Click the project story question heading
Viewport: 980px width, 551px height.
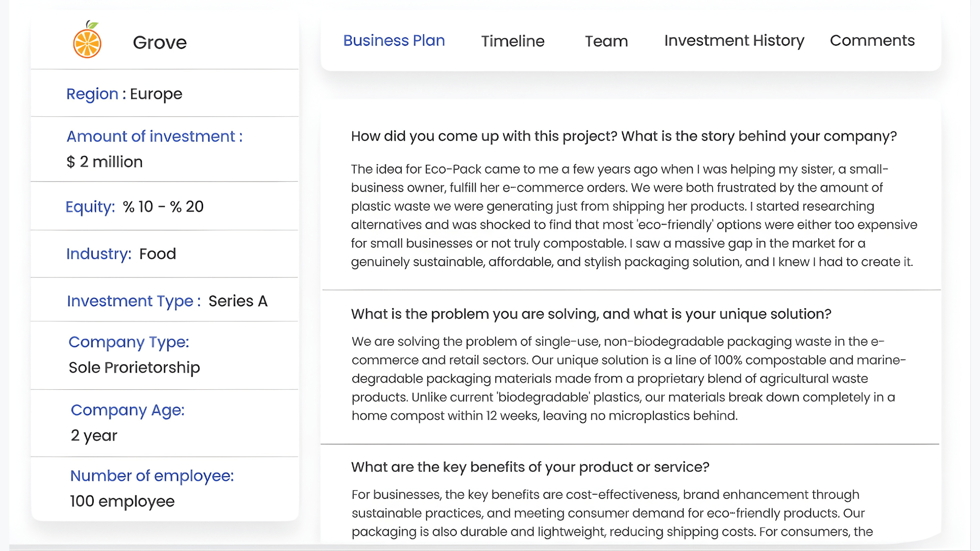[624, 136]
